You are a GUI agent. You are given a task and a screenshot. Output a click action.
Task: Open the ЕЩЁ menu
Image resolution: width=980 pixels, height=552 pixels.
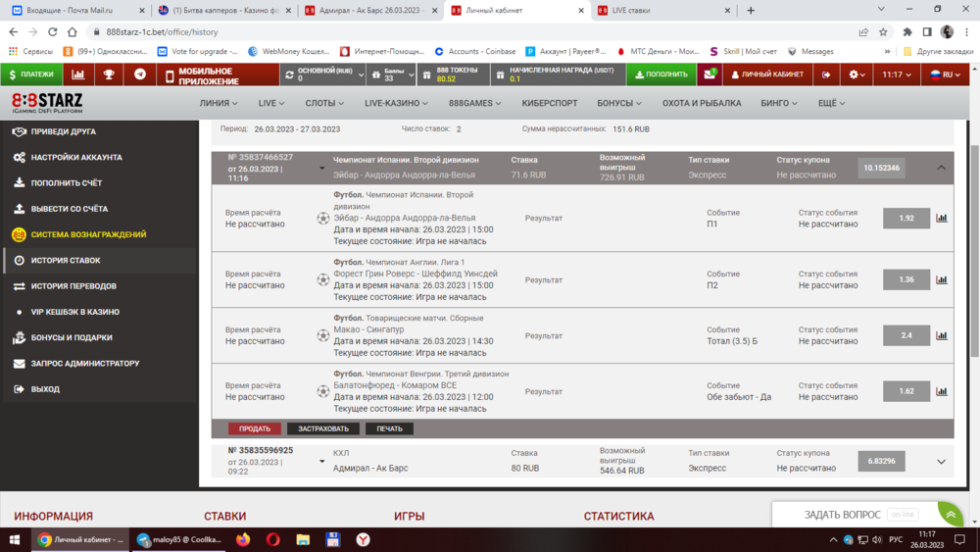click(831, 103)
